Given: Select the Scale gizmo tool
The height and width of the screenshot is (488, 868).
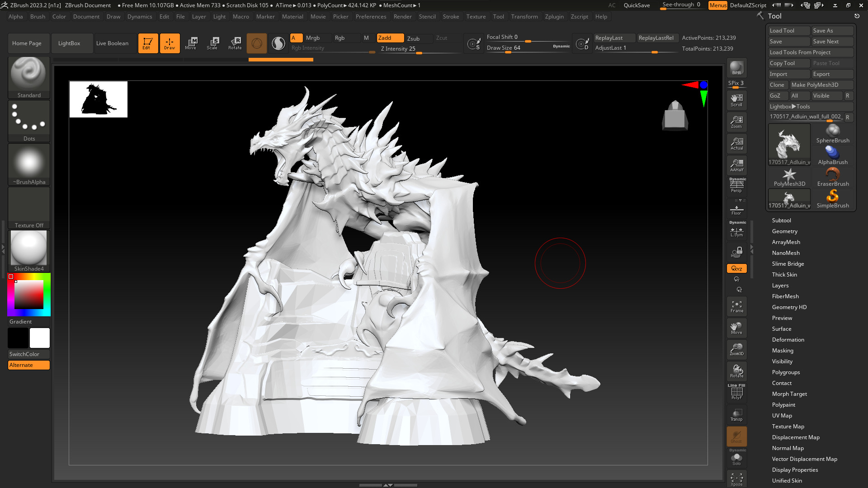Looking at the screenshot, I should tap(212, 43).
